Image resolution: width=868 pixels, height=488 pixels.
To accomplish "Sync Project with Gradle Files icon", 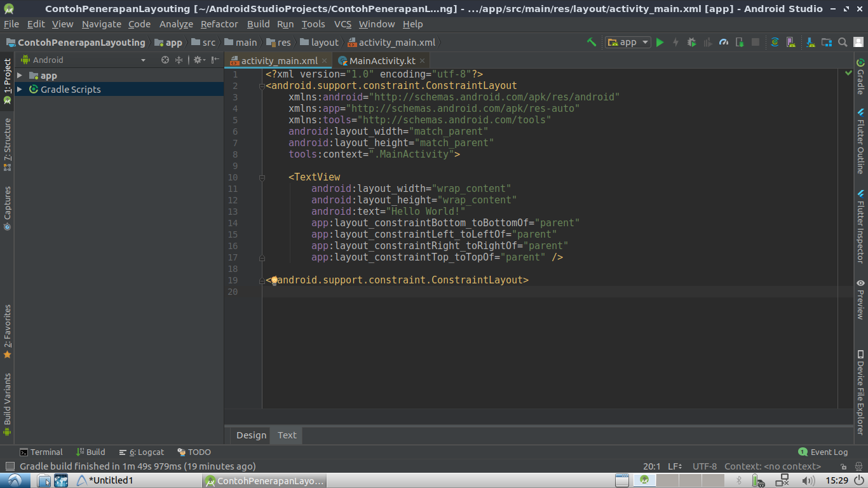I will [775, 43].
